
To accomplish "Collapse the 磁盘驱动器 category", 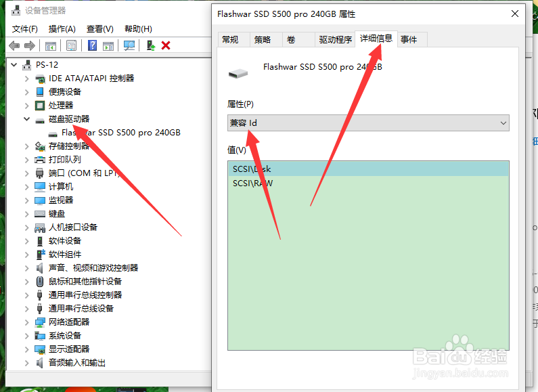I will click(27, 118).
